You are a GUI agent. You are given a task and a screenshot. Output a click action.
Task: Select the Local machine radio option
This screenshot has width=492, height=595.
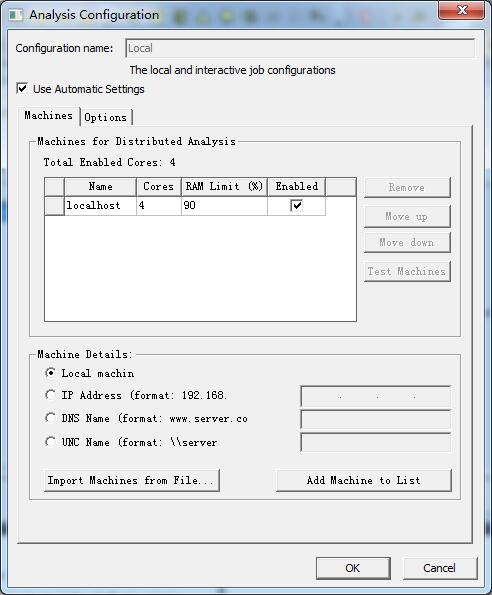(x=50, y=373)
